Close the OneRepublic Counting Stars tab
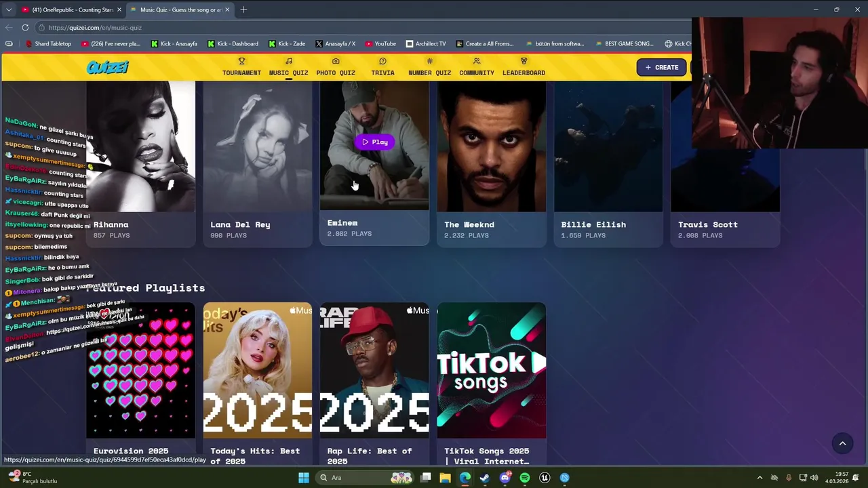The image size is (868, 488). [119, 9]
